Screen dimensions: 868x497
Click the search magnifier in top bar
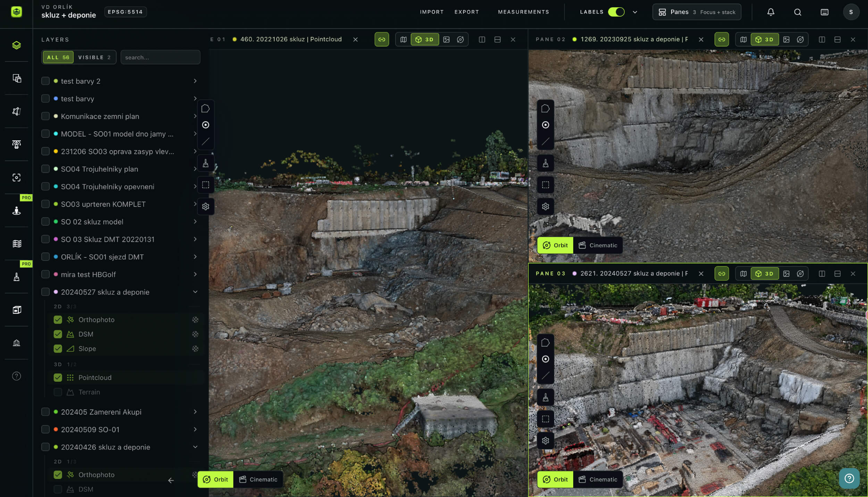[x=798, y=12]
